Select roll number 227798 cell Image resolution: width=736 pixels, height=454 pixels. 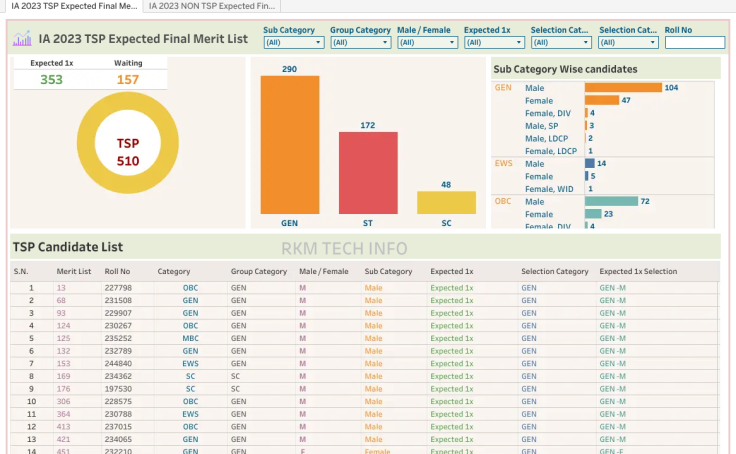pos(118,288)
